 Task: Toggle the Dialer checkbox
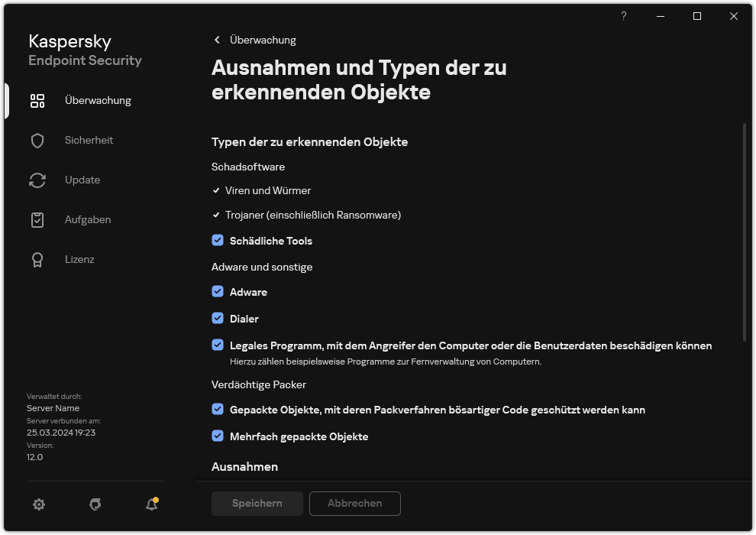click(x=218, y=318)
